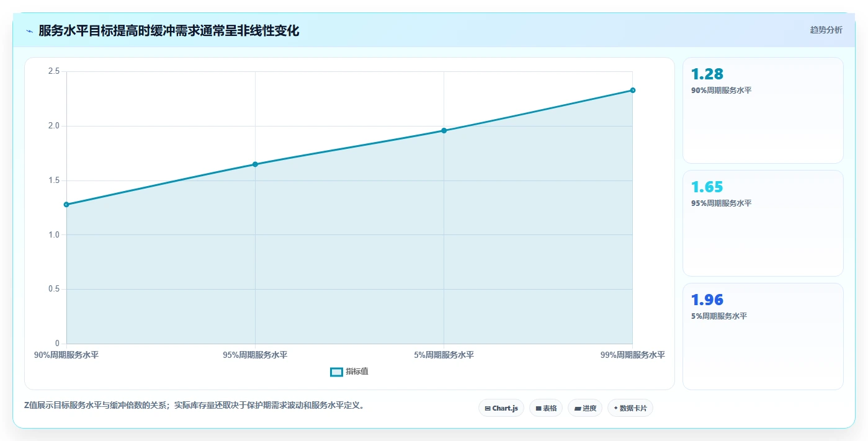Viewport: 868px width, 441px height.
Task: Select the 数据卡片 tag
Action: [630, 408]
